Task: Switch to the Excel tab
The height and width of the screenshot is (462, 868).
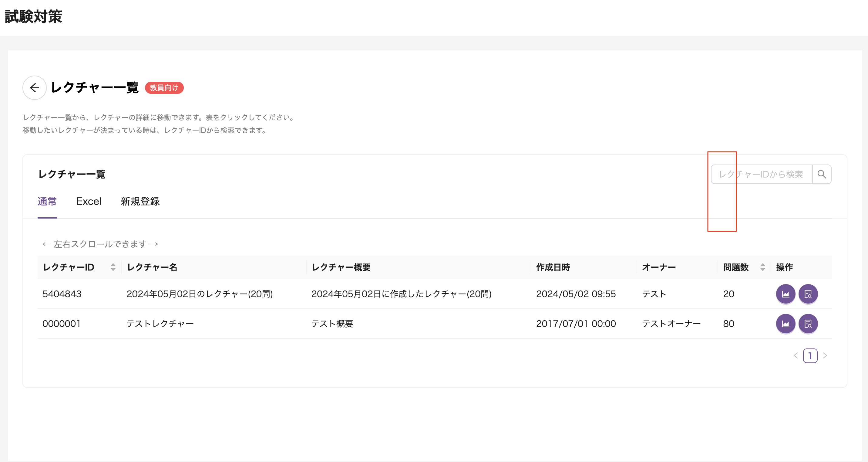Action: click(89, 201)
